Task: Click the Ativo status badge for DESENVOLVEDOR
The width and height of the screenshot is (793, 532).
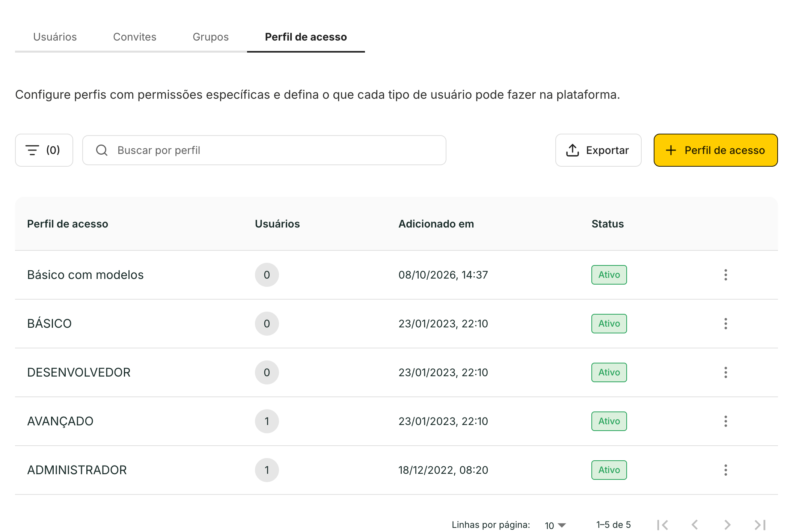Action: 609,372
